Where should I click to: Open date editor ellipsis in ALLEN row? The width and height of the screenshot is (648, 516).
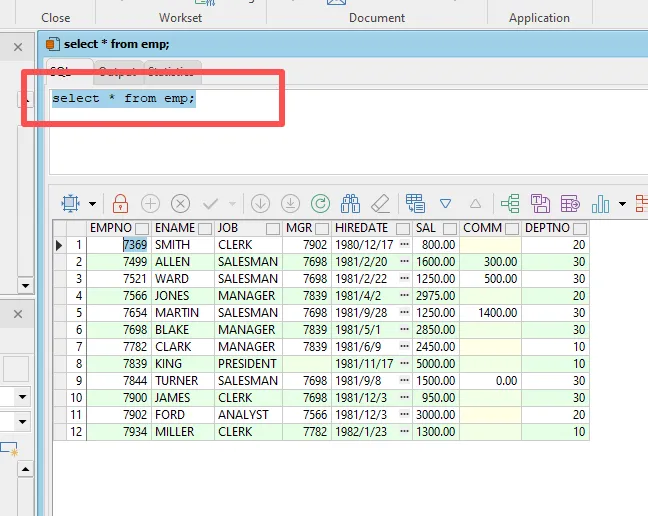pos(405,261)
